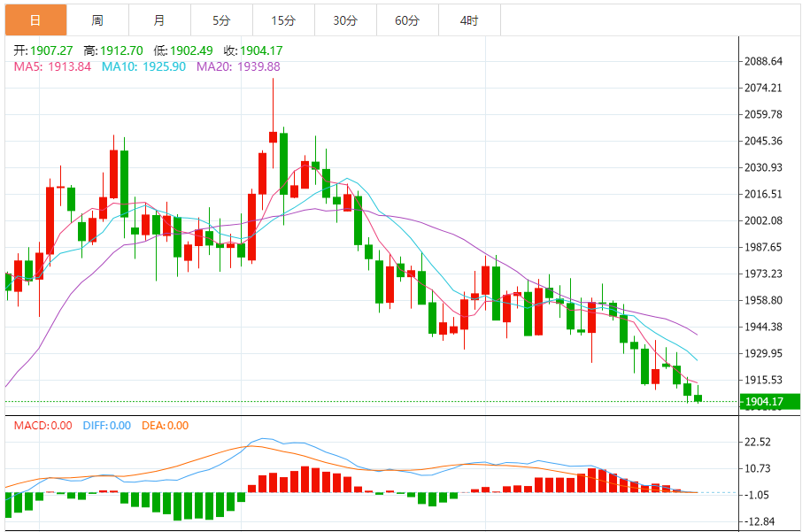Select the 日 daily chart tab
Screen dimensions: 810x532
click(x=35, y=20)
